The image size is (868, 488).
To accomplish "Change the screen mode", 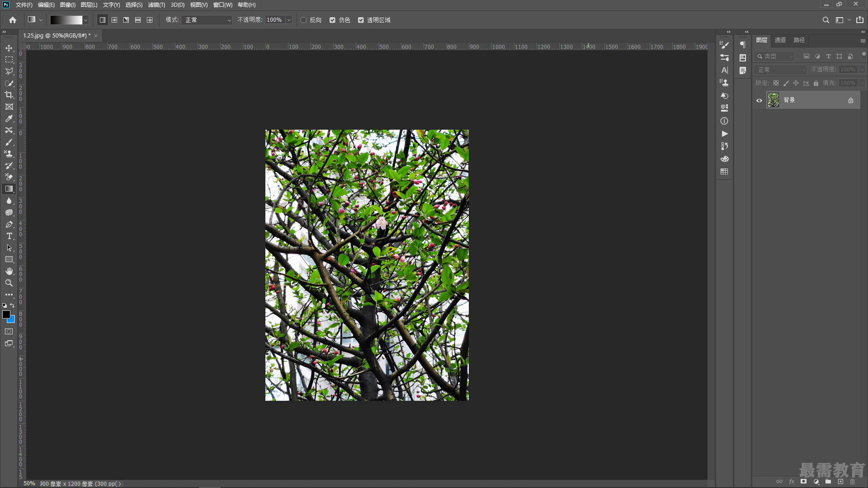I will click(x=9, y=343).
